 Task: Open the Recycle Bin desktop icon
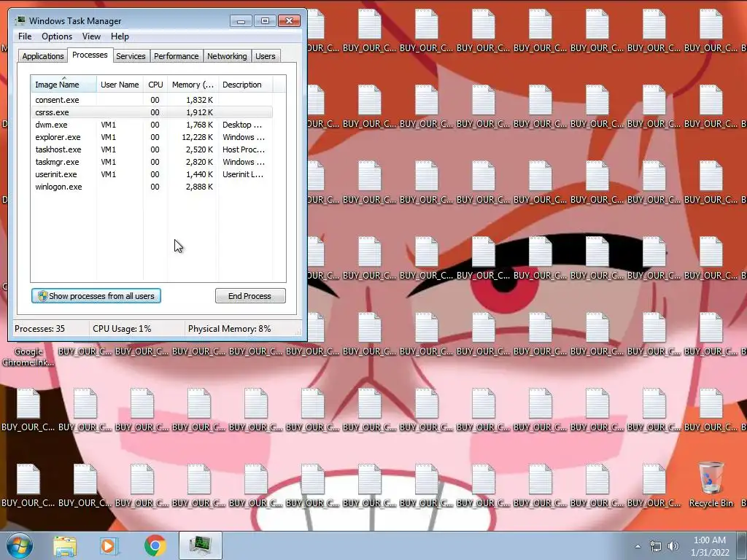711,484
